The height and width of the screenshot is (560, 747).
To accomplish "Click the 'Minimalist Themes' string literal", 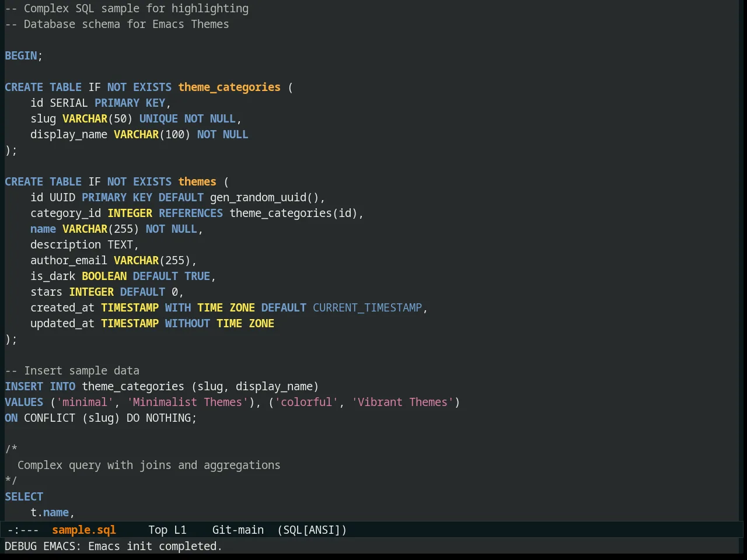I will pyautogui.click(x=187, y=402).
